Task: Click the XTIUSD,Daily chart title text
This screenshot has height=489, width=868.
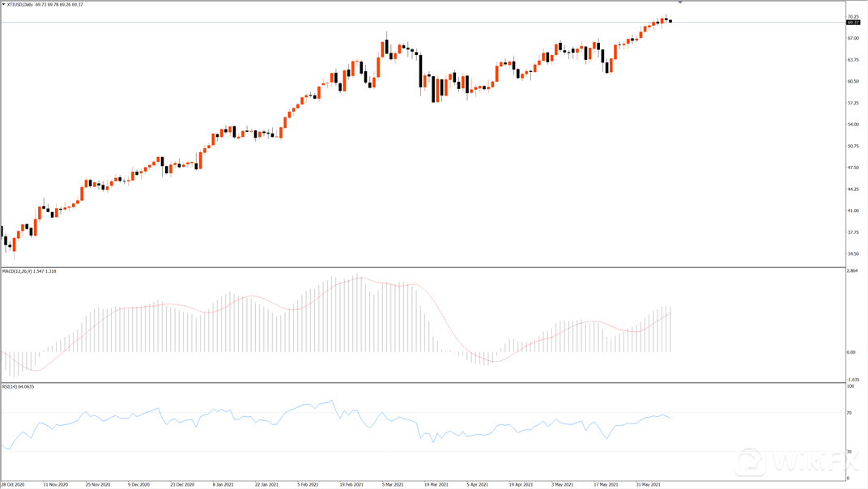Action: 20,4
